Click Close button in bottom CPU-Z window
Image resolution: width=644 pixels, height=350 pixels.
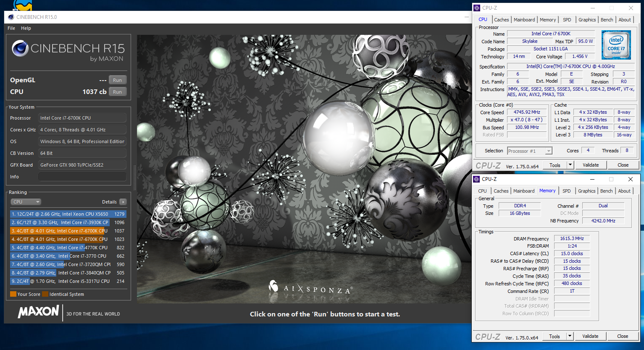tap(623, 337)
